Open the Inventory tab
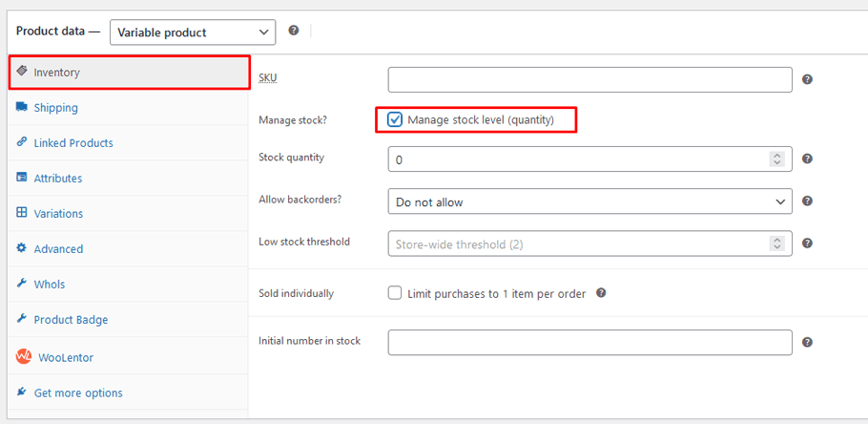This screenshot has height=424, width=868. pos(129,72)
